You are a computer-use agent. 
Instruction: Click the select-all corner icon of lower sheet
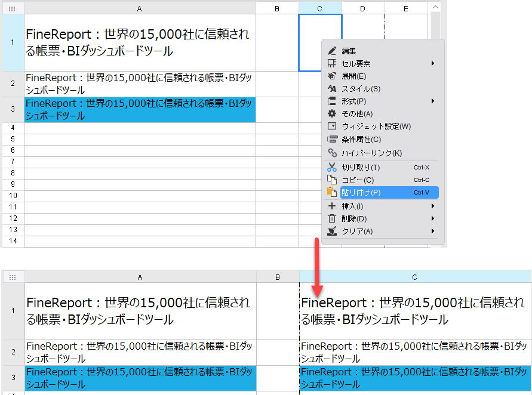pos(13,277)
